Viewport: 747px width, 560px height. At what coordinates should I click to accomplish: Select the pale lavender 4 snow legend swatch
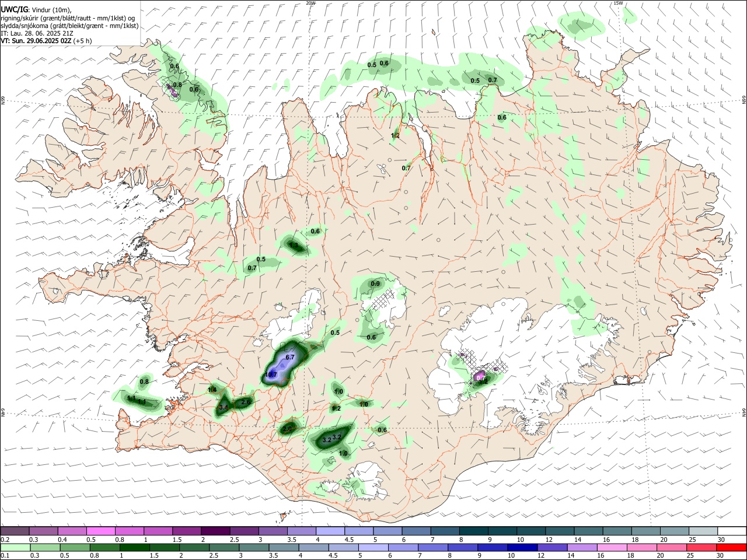(330, 531)
